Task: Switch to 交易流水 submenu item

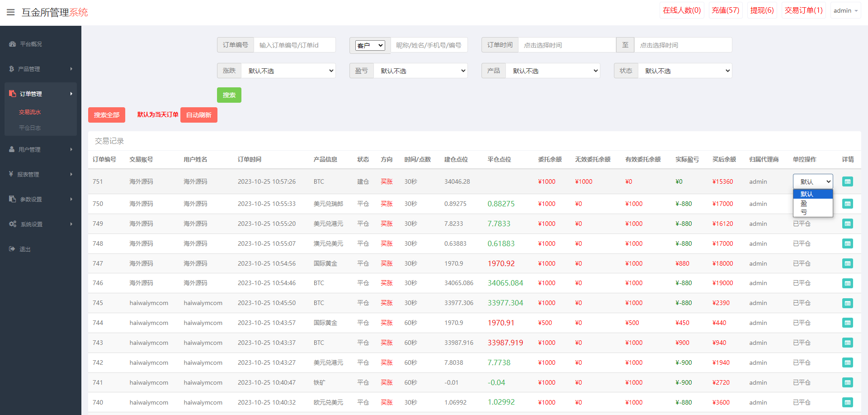Action: 29,112
